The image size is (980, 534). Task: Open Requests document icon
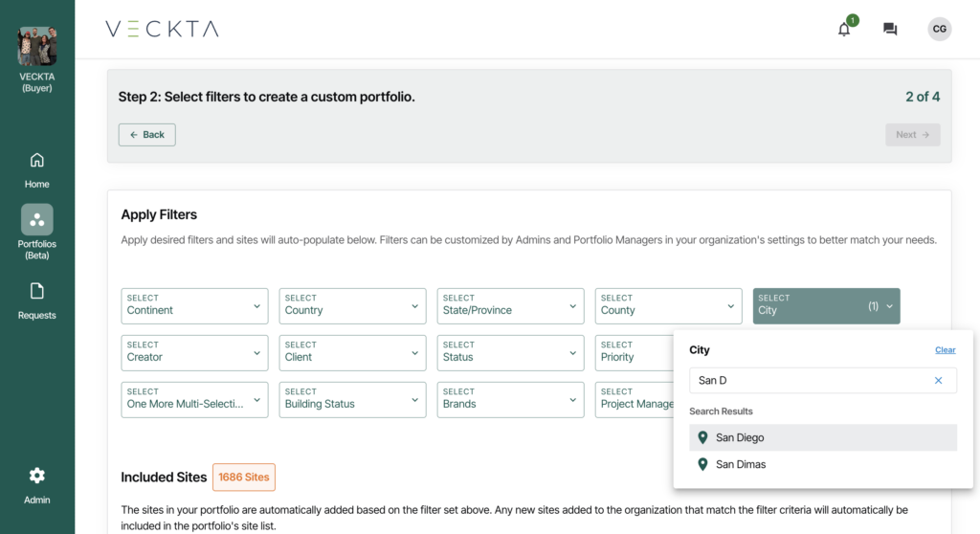tap(37, 291)
